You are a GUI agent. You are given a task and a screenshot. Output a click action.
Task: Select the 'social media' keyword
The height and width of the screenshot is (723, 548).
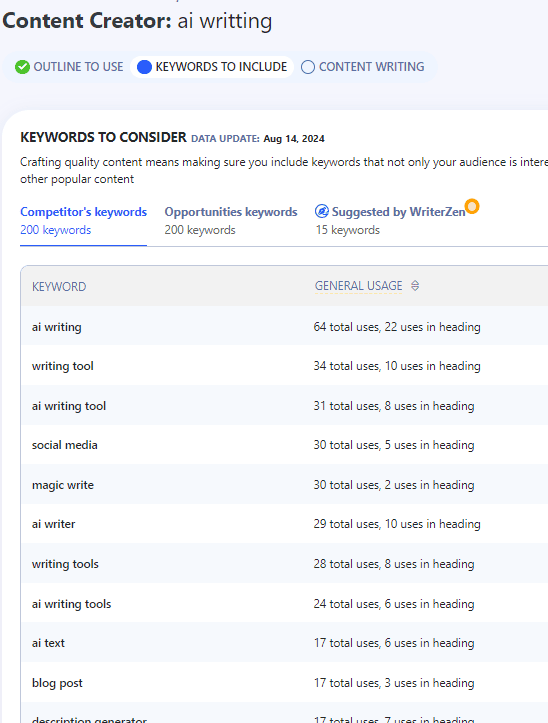point(65,445)
